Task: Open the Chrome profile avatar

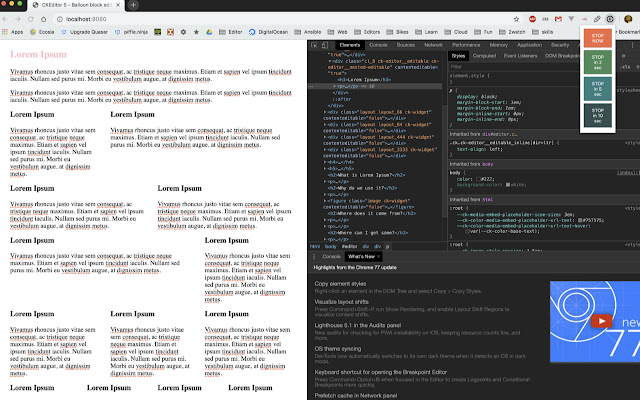Action: click(628, 19)
